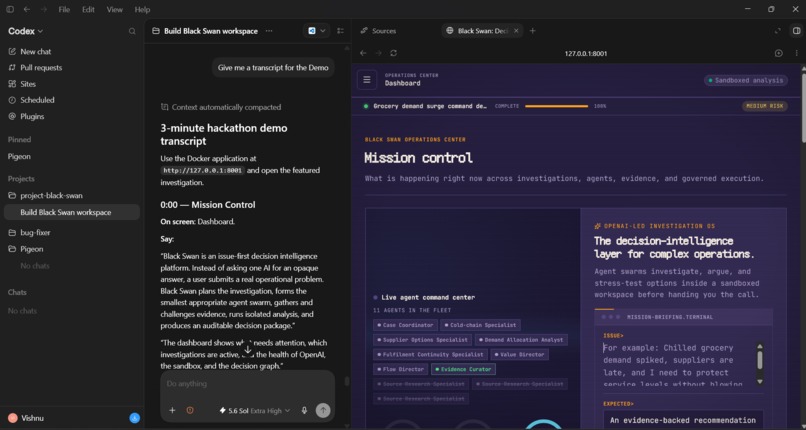Switch to the Sources tab

[x=378, y=31]
